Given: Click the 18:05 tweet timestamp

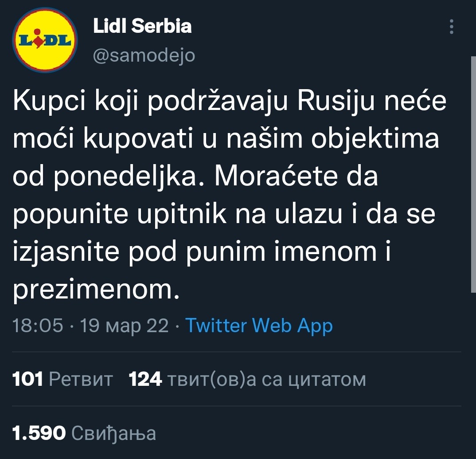Looking at the screenshot, I should [x=38, y=326].
